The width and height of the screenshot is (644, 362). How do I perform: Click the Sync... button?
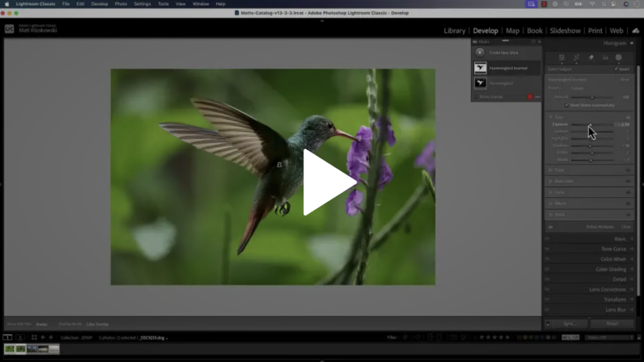click(570, 324)
